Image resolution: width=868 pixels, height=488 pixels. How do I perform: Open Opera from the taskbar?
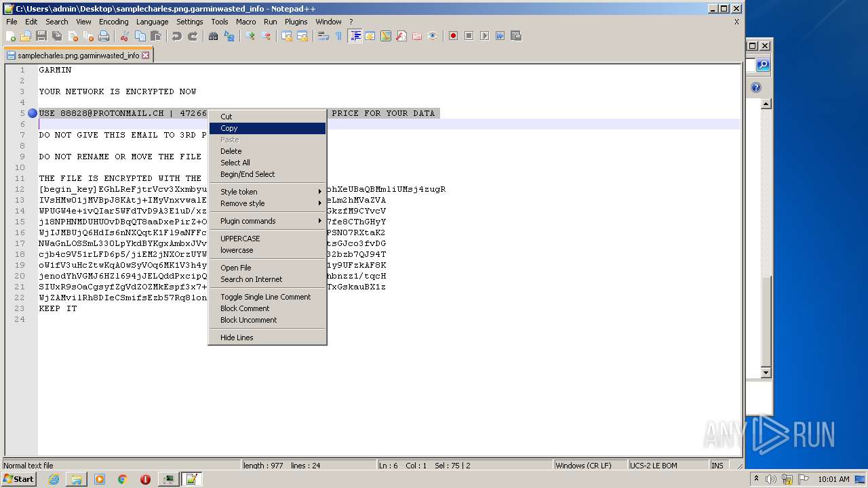(145, 479)
